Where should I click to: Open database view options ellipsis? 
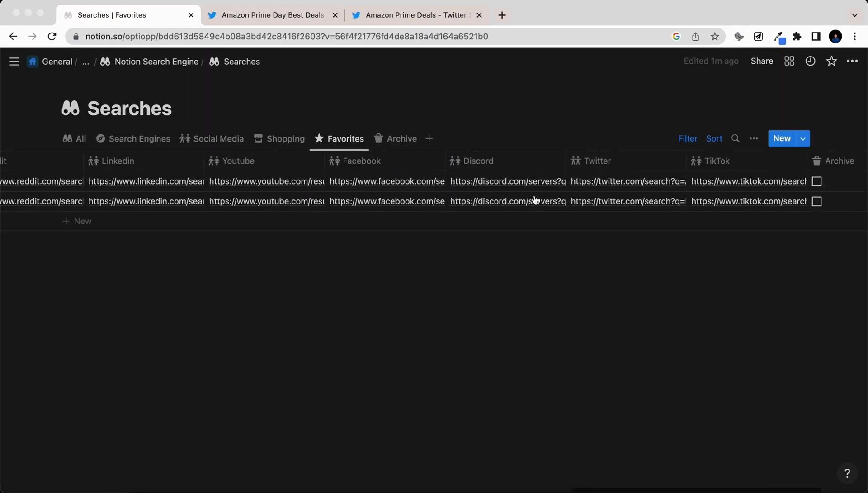pyautogui.click(x=754, y=138)
